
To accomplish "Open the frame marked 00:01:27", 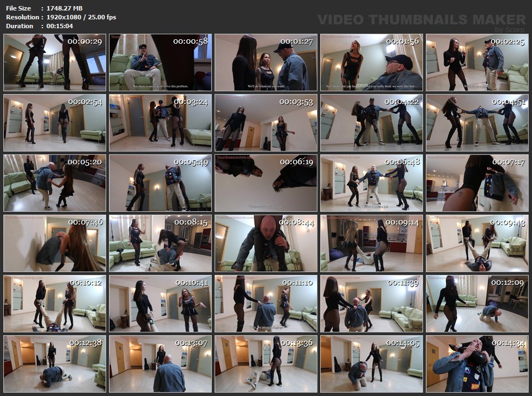I will tap(266, 62).
